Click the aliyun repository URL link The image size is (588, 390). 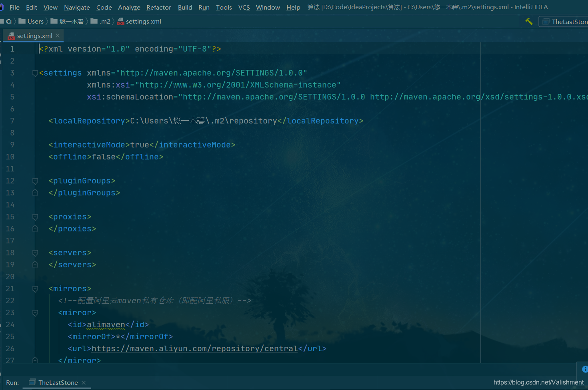[195, 348]
